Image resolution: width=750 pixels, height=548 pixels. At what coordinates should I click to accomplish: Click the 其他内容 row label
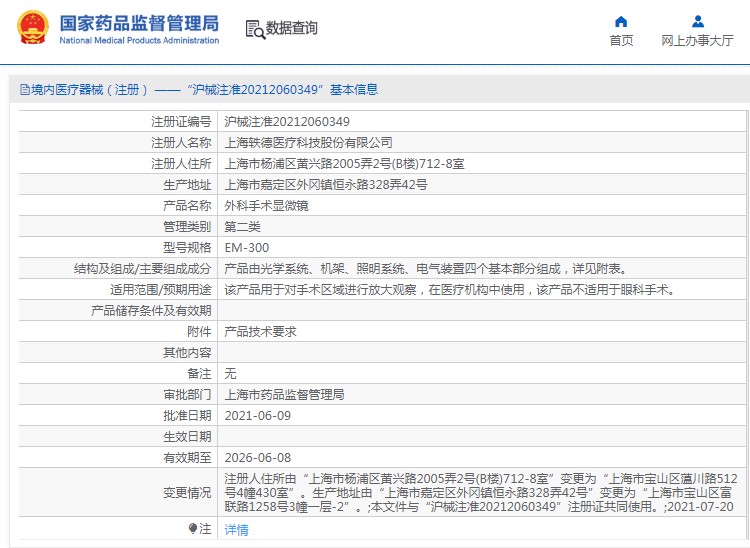187,353
